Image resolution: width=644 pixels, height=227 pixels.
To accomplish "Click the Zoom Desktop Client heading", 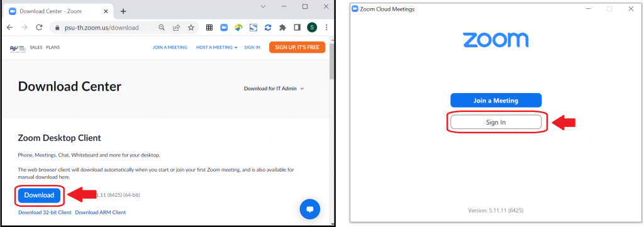I will [x=60, y=138].
